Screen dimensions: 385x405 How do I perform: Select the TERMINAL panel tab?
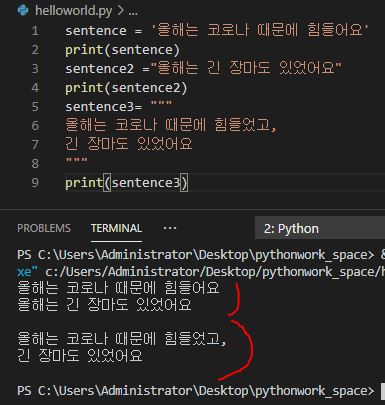tap(116, 228)
